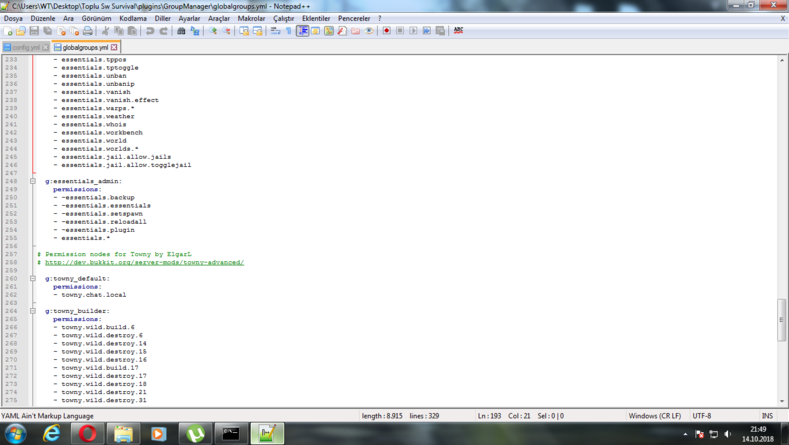Toggle indent guide toolbar button
Screen dimensions: 789x445
302,31
